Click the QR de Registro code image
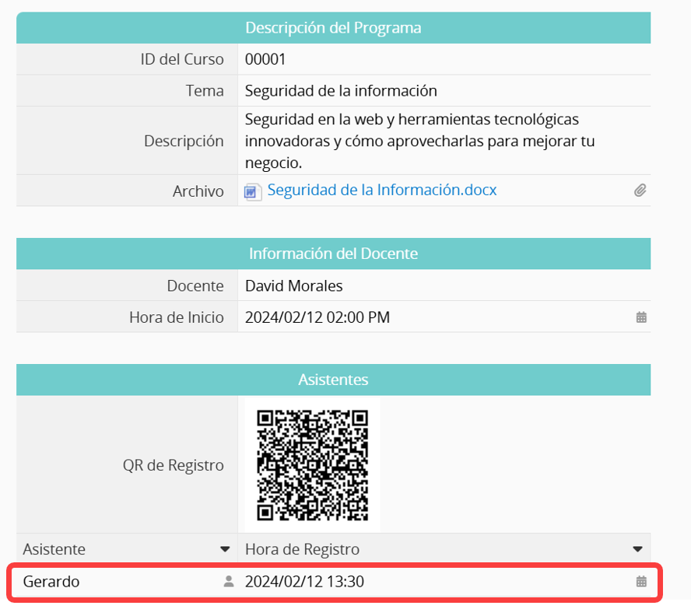Screen dimensions: 691x616 (x=312, y=465)
